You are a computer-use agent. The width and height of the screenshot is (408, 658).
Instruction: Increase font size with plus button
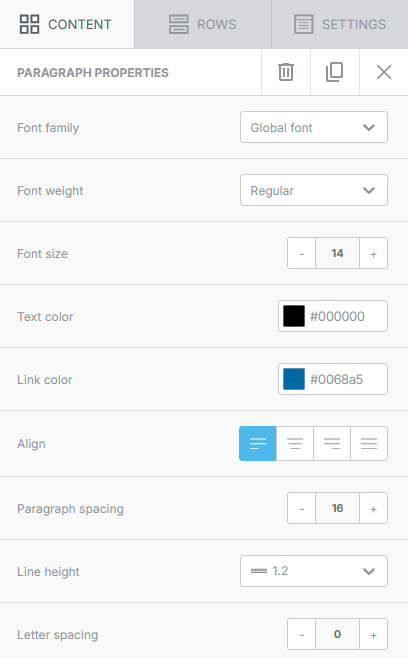(x=373, y=253)
